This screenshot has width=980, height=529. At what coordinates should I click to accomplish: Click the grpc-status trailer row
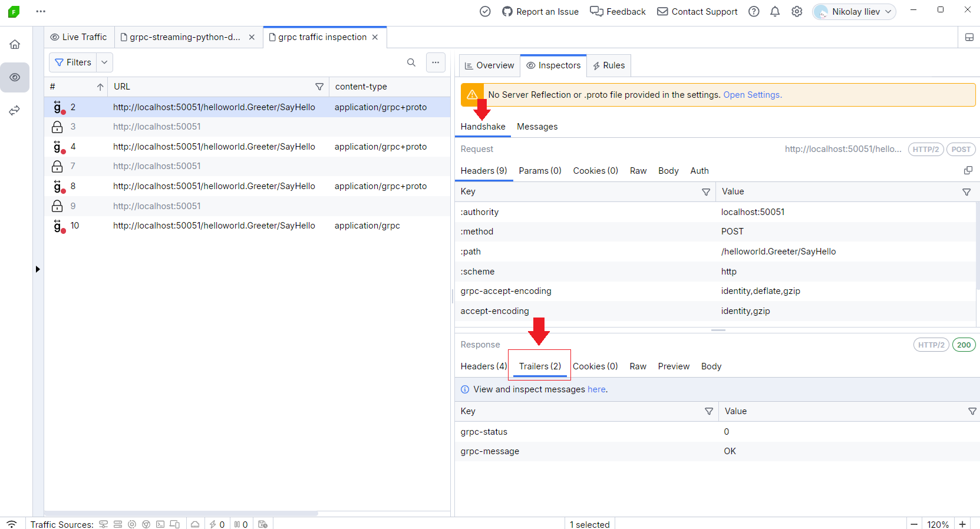(x=717, y=432)
